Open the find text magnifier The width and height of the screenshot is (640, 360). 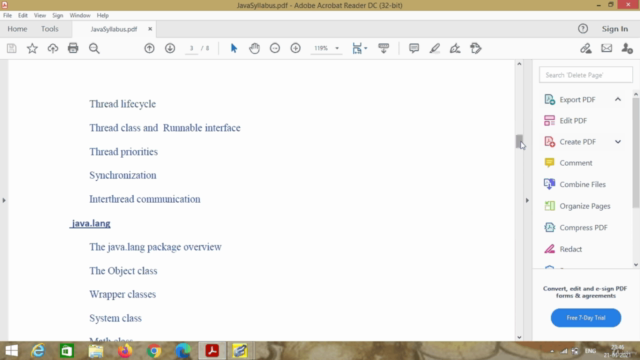94,49
